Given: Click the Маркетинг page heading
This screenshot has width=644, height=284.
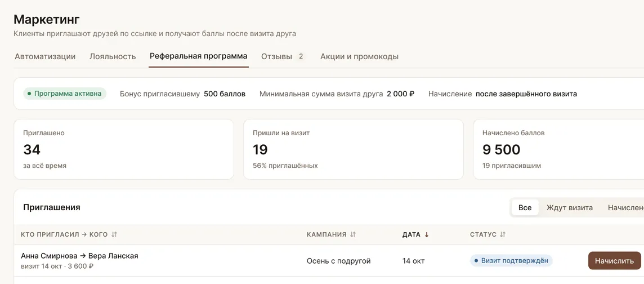Looking at the screenshot, I should [x=47, y=19].
